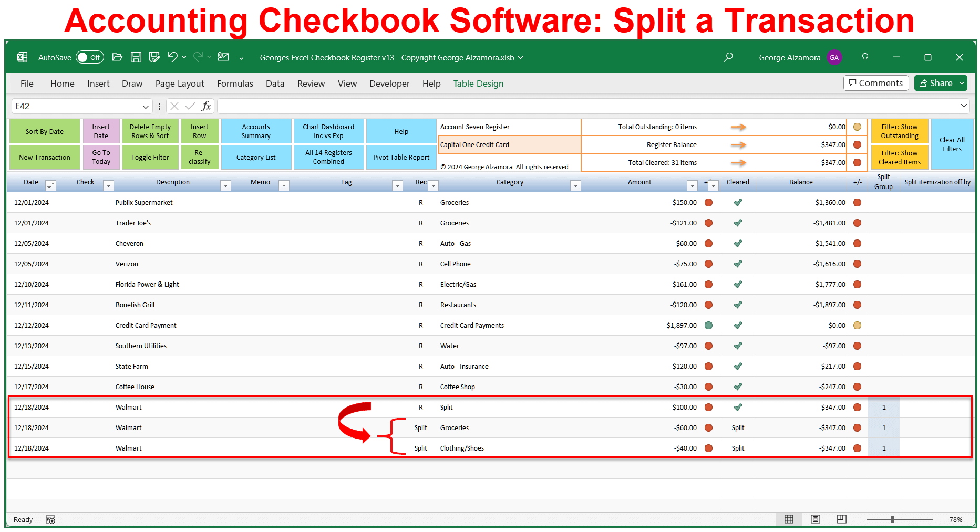Save the workbook via the Save icon

pos(136,57)
